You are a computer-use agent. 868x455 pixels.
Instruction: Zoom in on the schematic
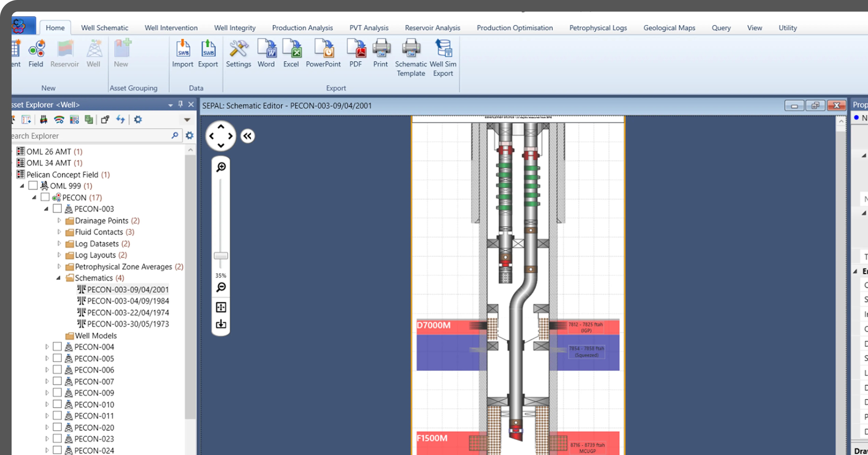tap(221, 167)
